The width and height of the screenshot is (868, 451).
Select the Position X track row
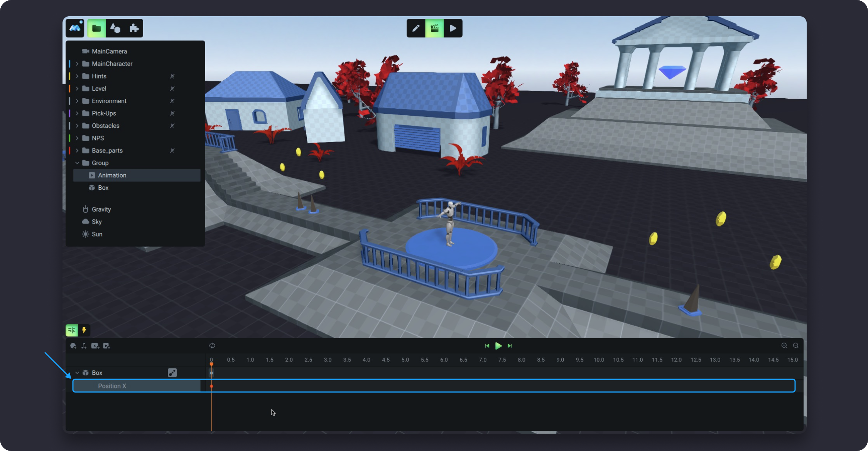pos(112,386)
